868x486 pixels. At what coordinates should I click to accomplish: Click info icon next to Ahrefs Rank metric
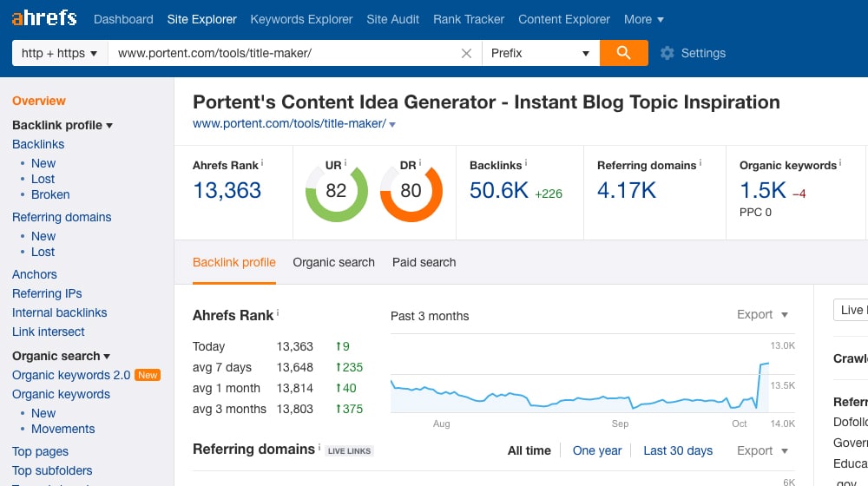(262, 163)
